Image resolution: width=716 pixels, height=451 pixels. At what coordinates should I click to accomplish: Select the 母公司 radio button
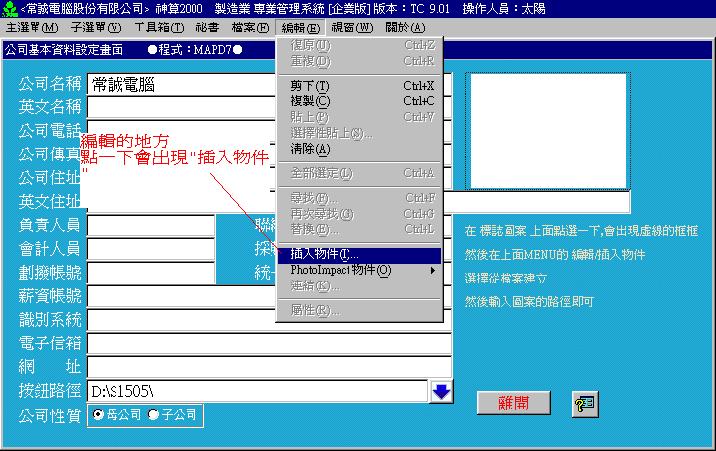(98, 414)
